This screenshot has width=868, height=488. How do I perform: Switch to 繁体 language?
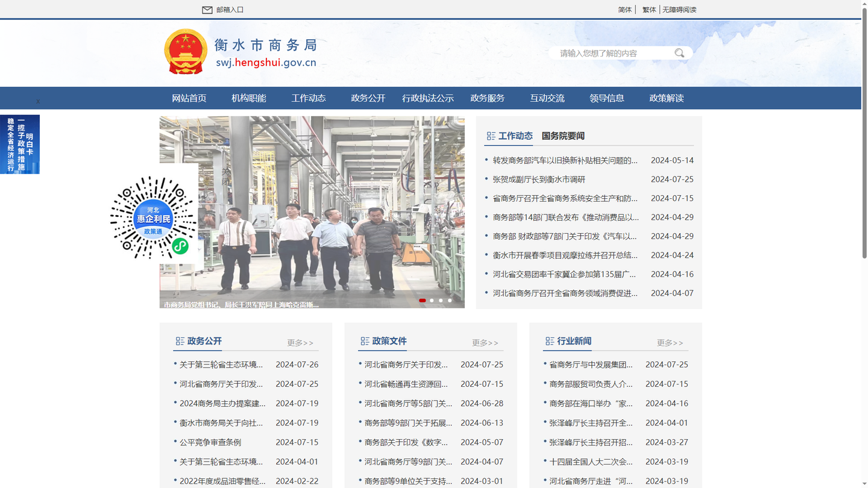pyautogui.click(x=649, y=10)
